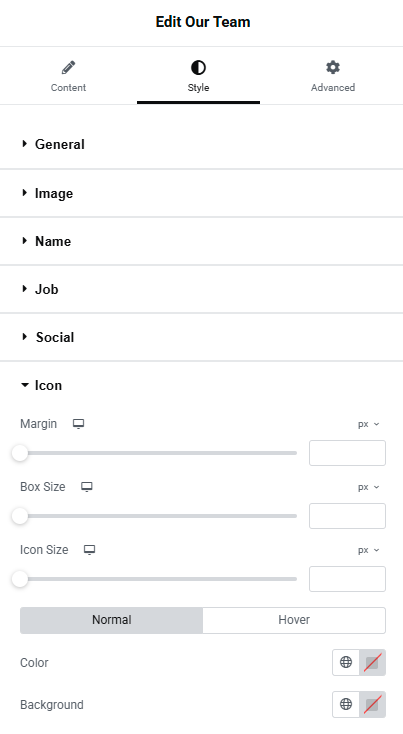Click the gear icon of Advanced tab

click(x=333, y=67)
